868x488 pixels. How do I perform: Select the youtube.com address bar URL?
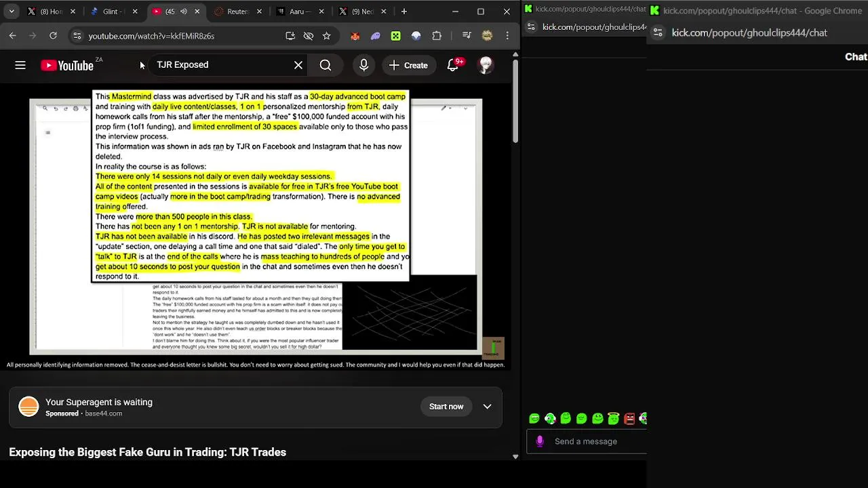point(151,36)
